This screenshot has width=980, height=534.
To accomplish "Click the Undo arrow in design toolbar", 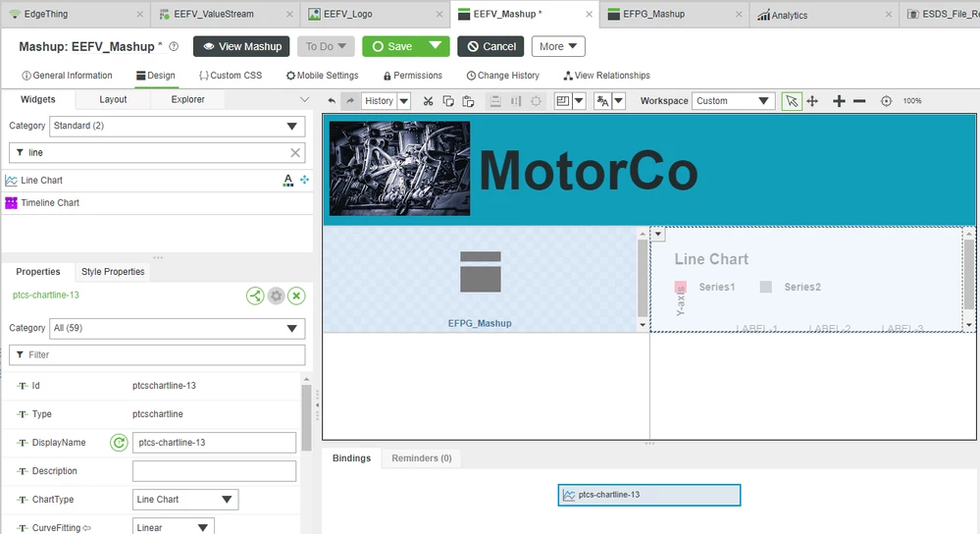I will [x=332, y=101].
